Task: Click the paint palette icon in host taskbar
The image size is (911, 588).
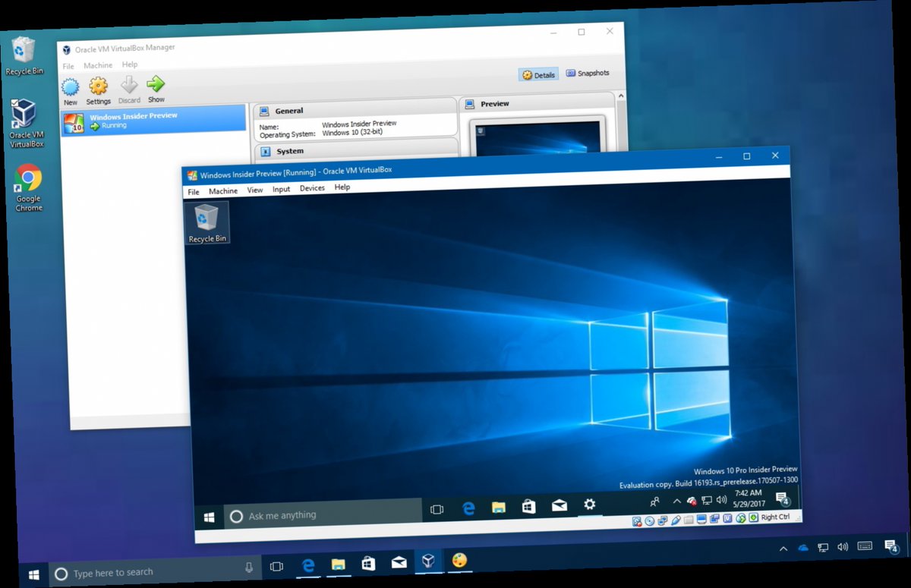Action: [x=459, y=560]
